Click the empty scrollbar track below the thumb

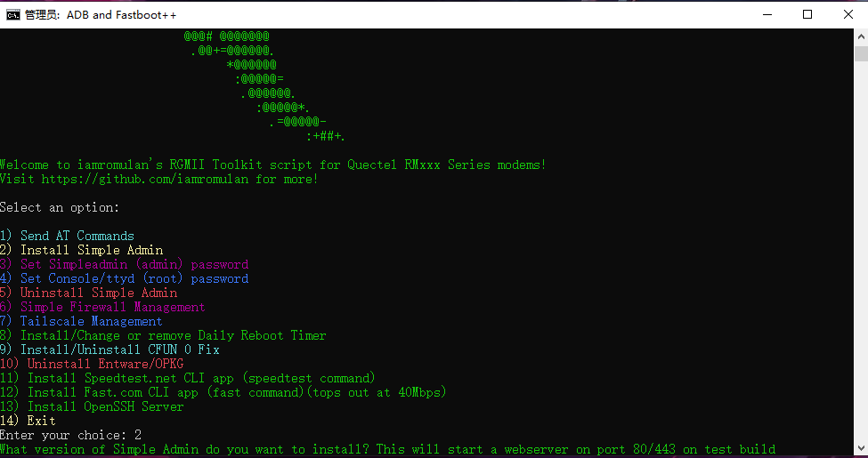click(x=861, y=249)
